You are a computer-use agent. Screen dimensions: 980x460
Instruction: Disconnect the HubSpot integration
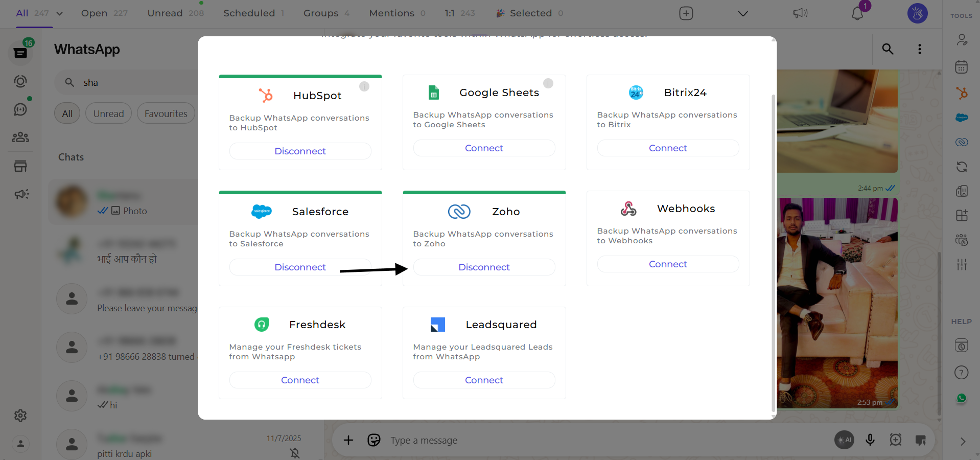click(300, 151)
